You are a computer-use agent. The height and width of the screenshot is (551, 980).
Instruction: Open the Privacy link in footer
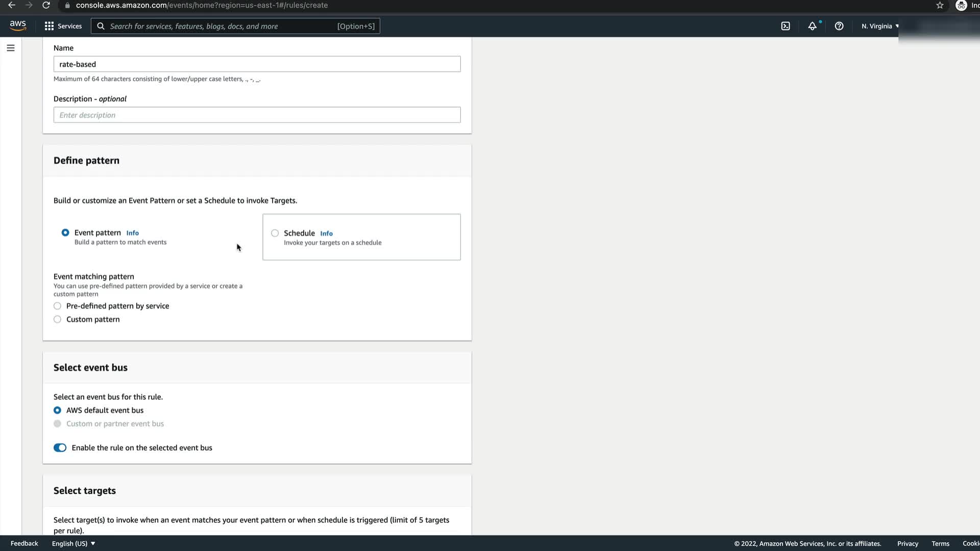pos(908,543)
